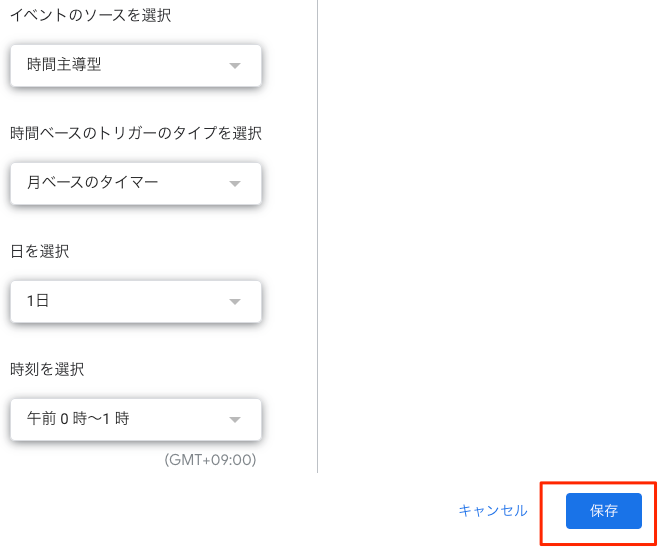Open the event source dropdown arrow
This screenshot has height=554, width=658.
point(235,66)
